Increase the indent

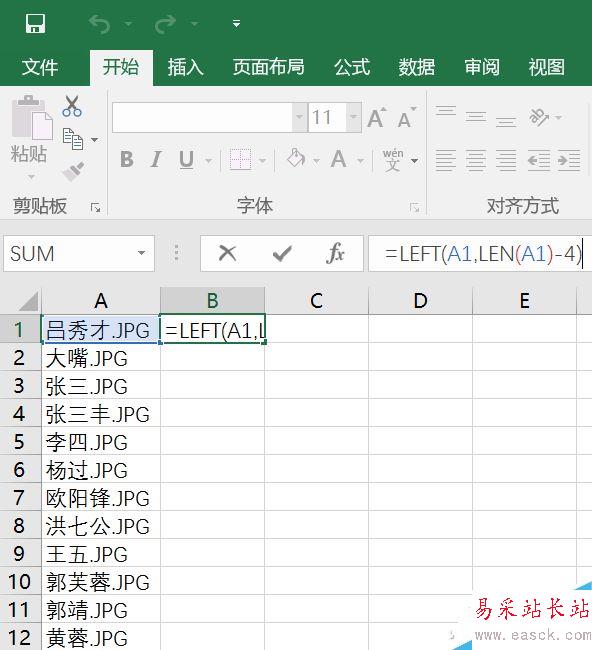click(569, 160)
